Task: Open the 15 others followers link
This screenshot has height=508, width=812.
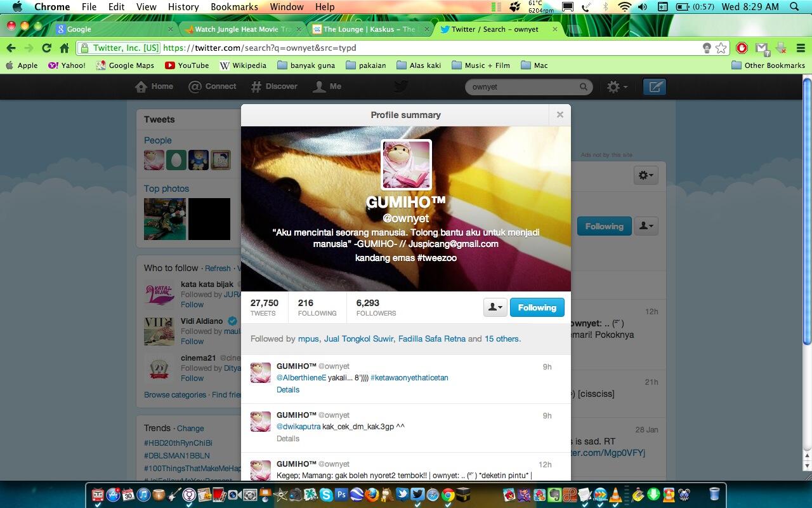Action: (x=502, y=339)
